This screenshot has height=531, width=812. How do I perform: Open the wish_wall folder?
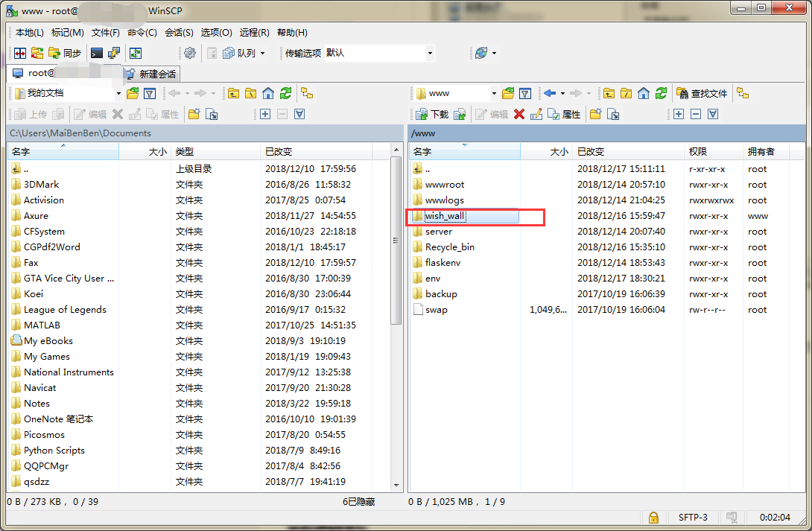pos(447,215)
